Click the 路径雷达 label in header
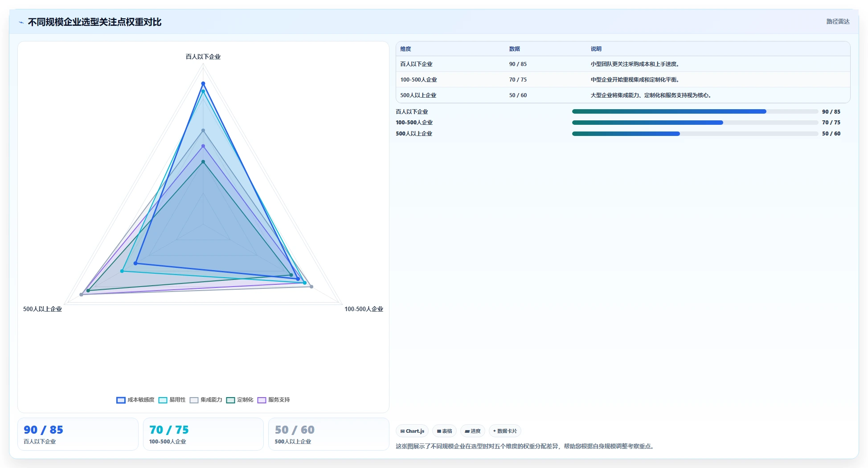 838,21
